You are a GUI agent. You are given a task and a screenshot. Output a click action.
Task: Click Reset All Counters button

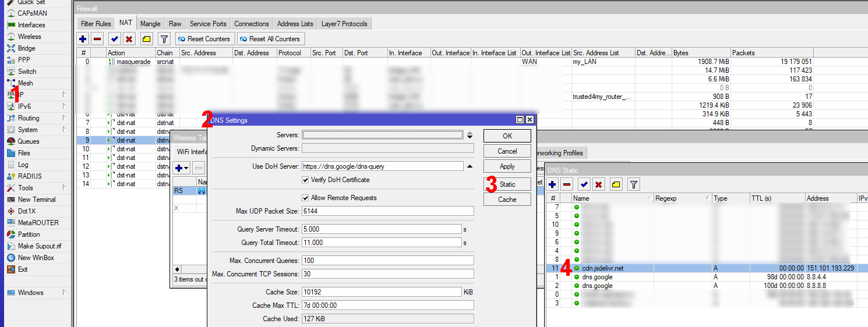270,39
